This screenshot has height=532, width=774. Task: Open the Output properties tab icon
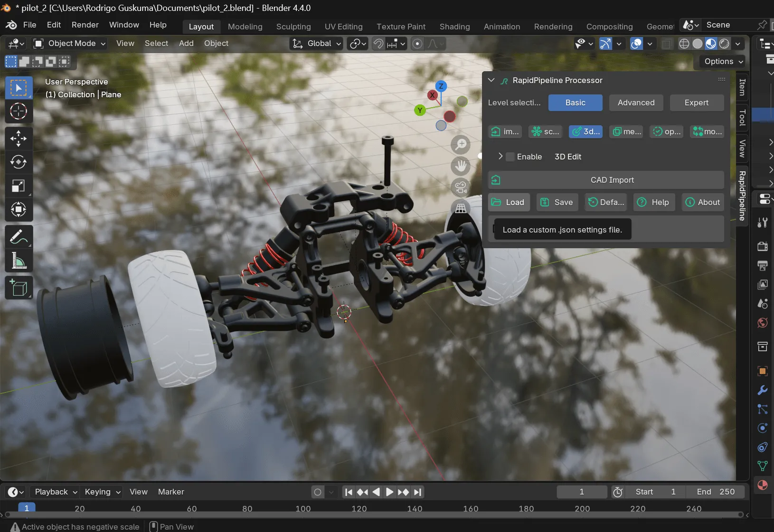point(763,265)
